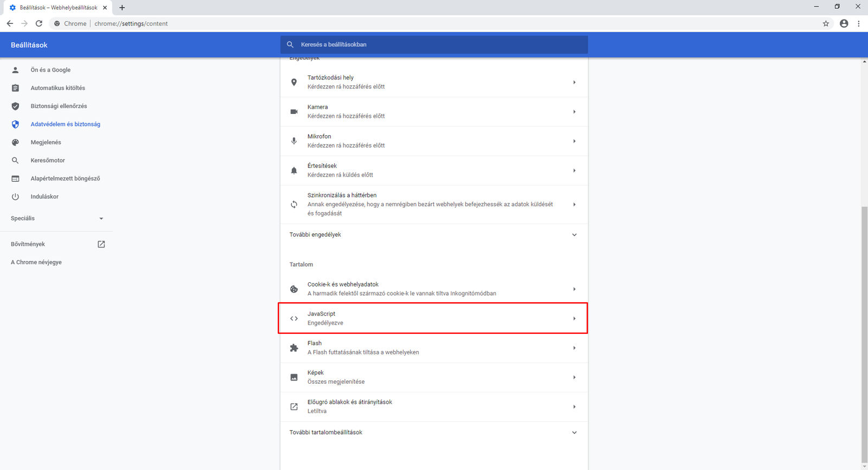The height and width of the screenshot is (470, 868).
Task: Click the profile avatar icon
Action: [844, 23]
